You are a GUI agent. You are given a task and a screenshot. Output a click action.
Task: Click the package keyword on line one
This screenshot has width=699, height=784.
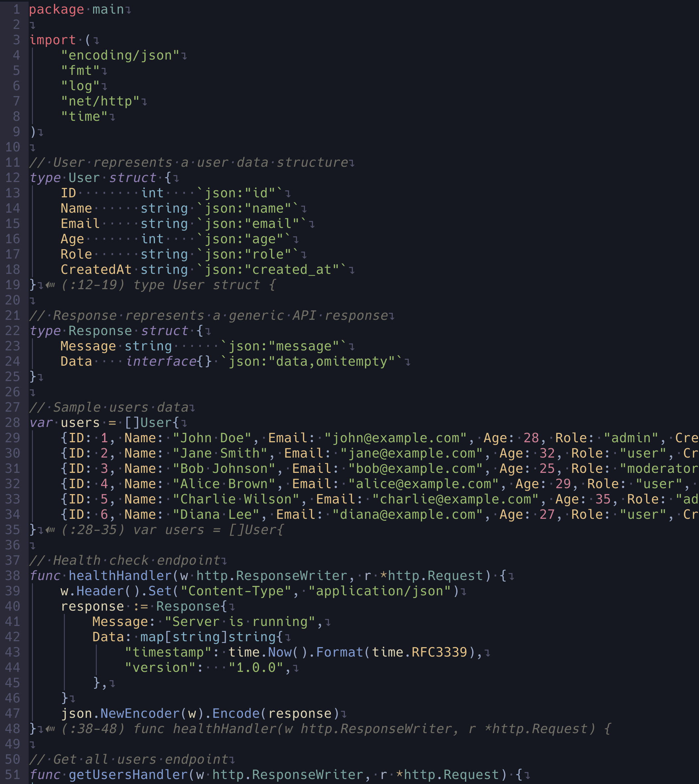pyautogui.click(x=56, y=9)
